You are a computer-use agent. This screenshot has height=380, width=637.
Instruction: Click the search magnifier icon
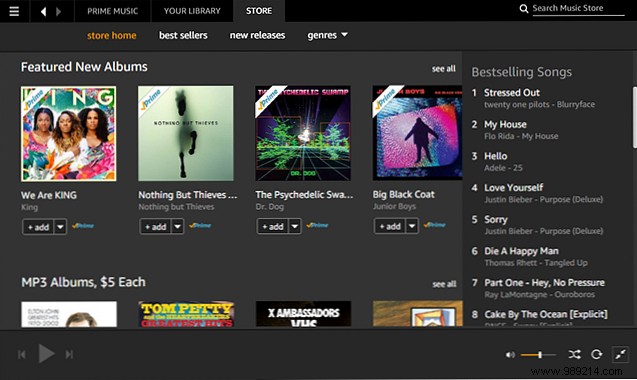point(524,9)
